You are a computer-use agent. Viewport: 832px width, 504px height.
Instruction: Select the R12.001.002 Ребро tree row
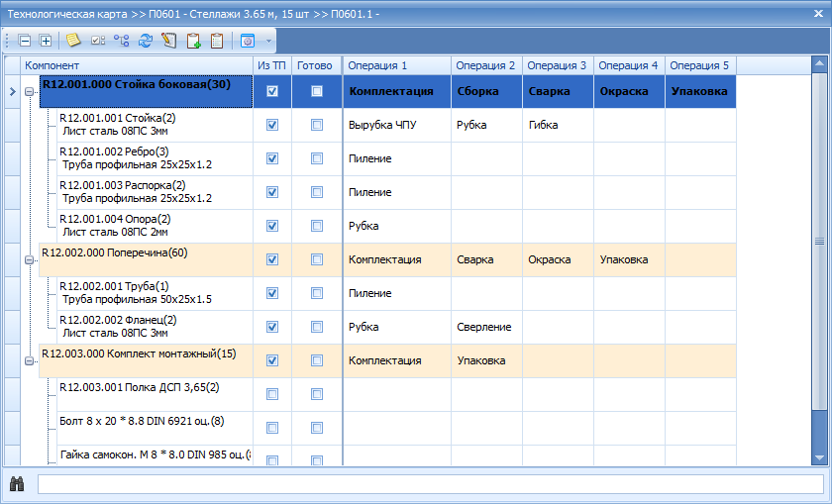point(155,158)
